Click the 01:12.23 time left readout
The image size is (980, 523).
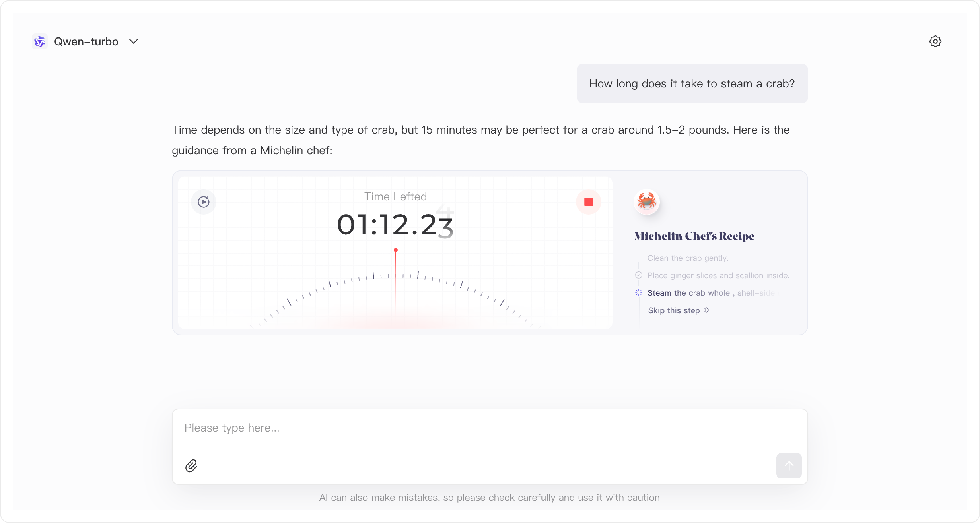(395, 225)
